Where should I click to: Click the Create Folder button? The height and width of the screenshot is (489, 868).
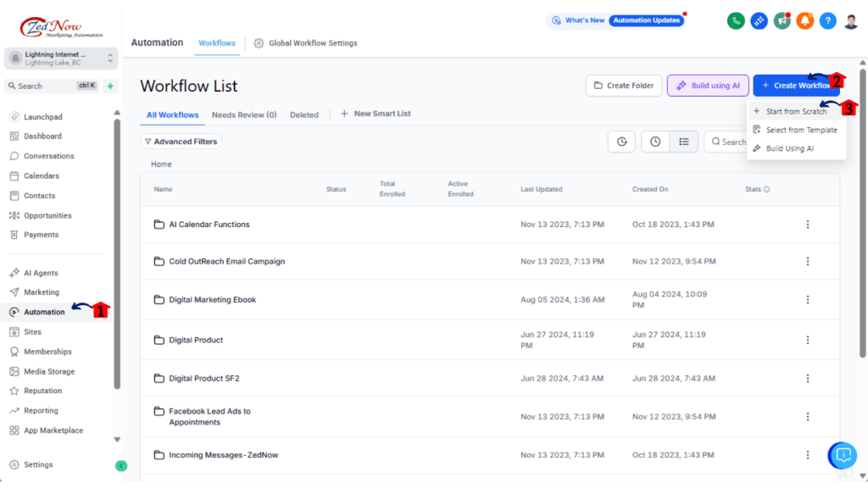coord(624,86)
